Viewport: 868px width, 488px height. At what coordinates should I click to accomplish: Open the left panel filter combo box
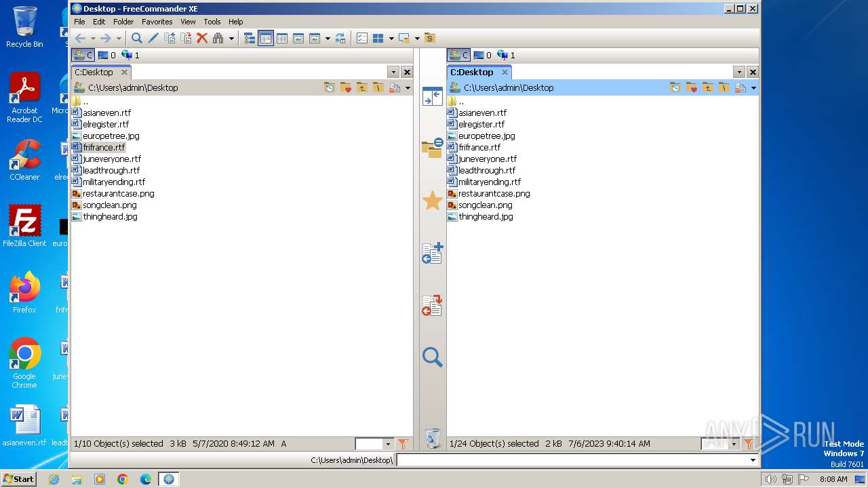tap(374, 444)
